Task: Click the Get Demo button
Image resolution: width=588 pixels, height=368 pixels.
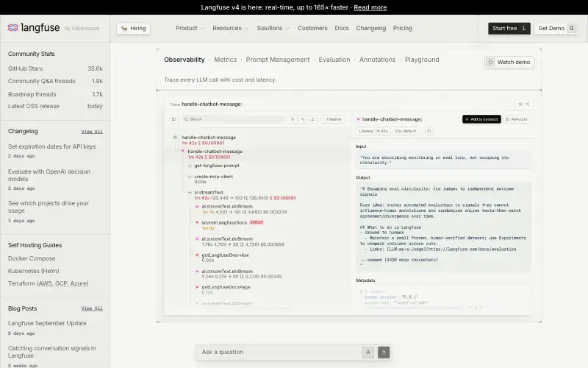Action: point(556,28)
